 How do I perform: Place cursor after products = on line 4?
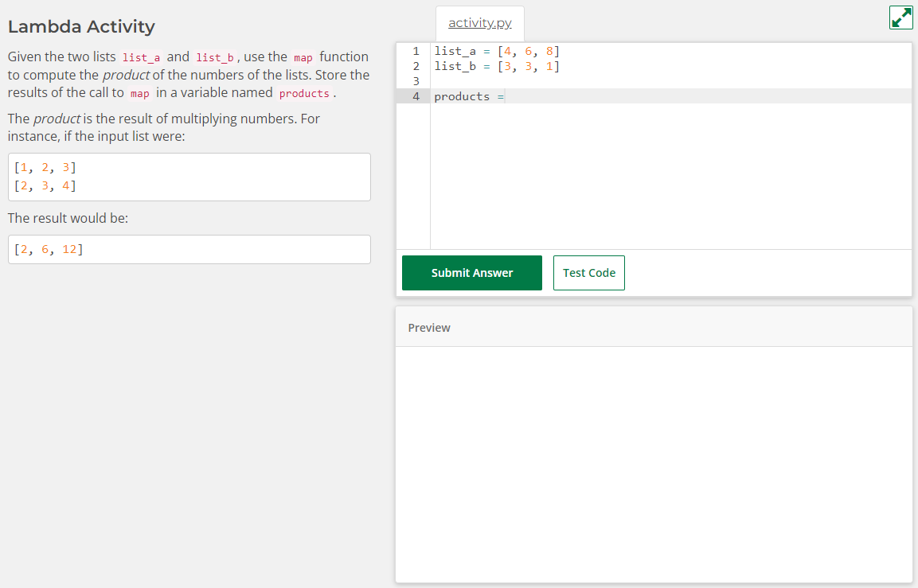507,96
